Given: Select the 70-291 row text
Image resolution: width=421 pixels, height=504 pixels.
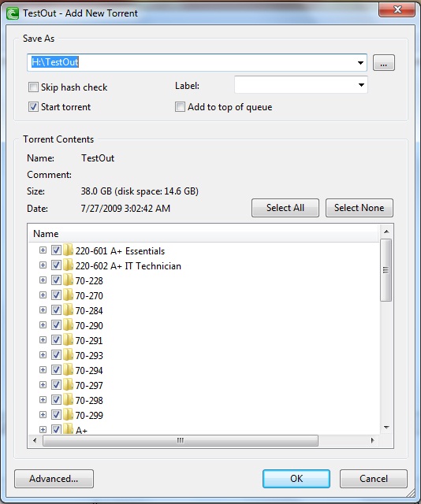Looking at the screenshot, I should coord(89,340).
